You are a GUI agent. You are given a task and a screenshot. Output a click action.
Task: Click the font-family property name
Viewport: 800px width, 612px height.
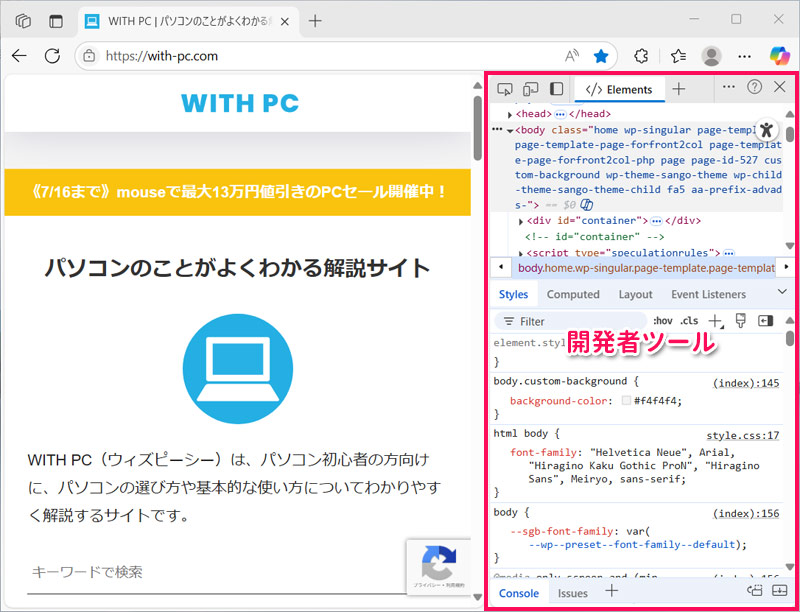(544, 453)
